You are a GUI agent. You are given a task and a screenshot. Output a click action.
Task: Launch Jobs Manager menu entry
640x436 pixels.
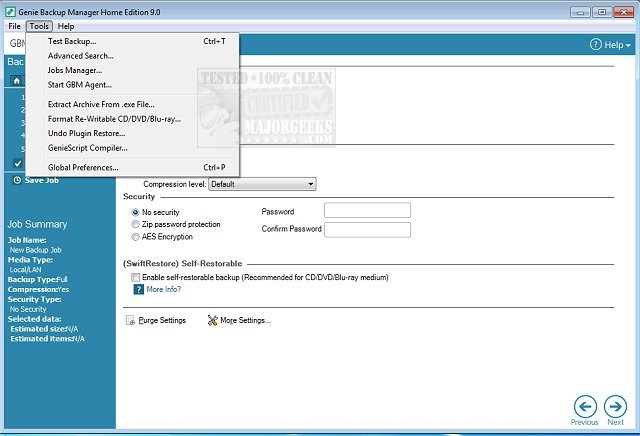(133, 70)
